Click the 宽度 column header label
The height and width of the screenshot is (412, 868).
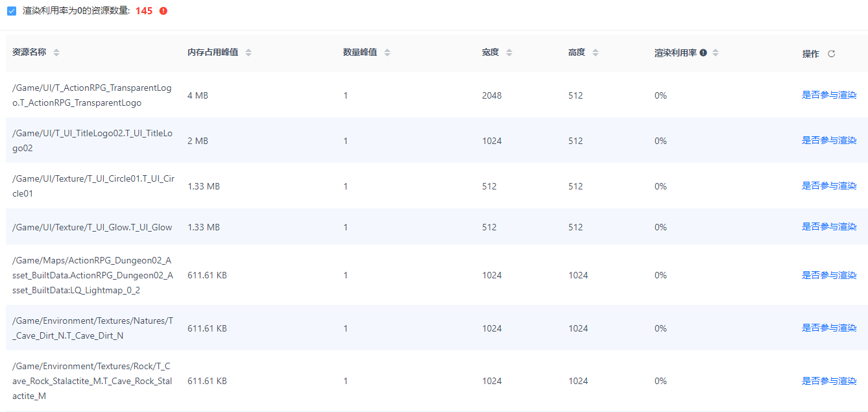(x=490, y=53)
